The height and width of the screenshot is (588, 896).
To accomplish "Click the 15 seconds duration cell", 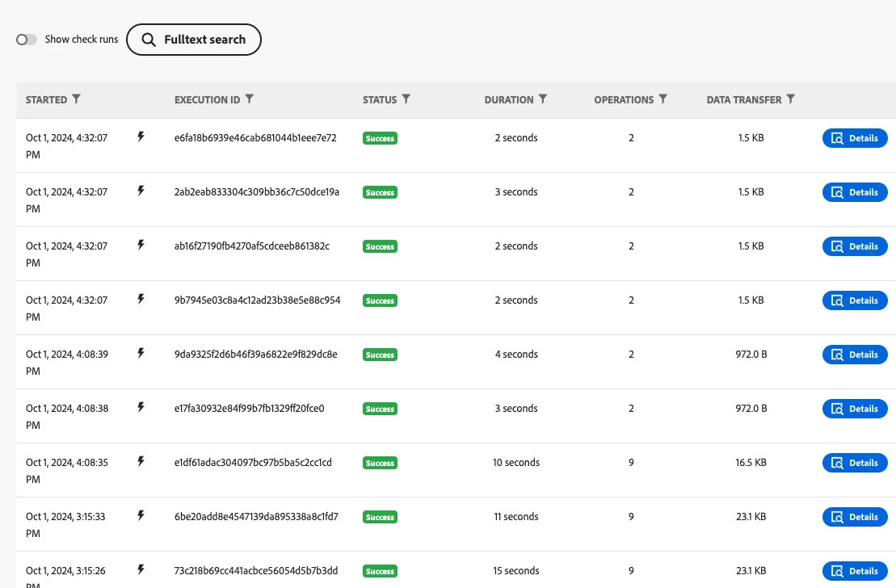I will [516, 571].
